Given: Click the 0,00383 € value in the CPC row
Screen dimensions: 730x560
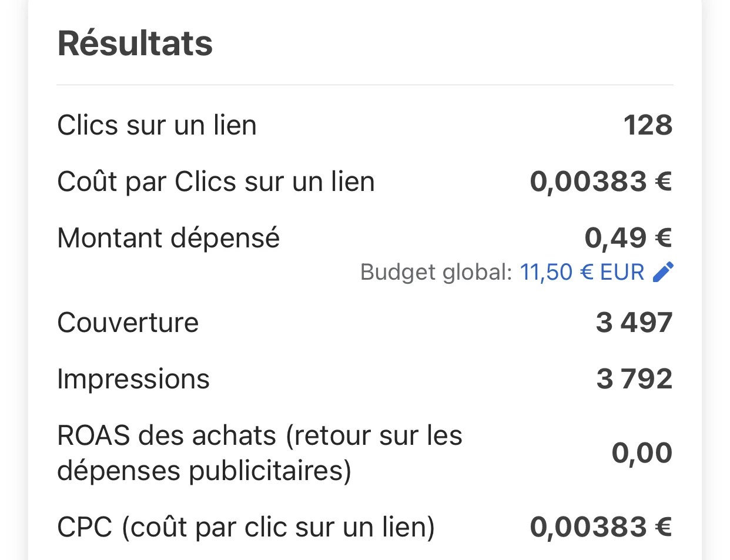Looking at the screenshot, I should [601, 527].
